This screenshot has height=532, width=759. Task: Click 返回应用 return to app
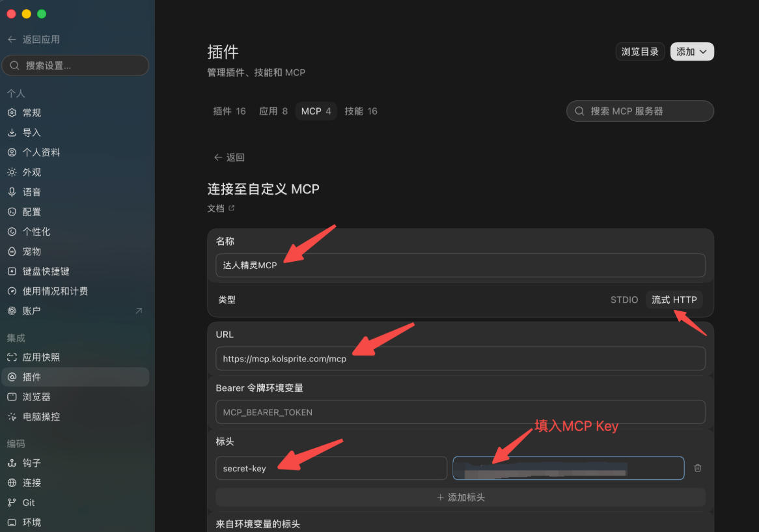[x=34, y=39]
